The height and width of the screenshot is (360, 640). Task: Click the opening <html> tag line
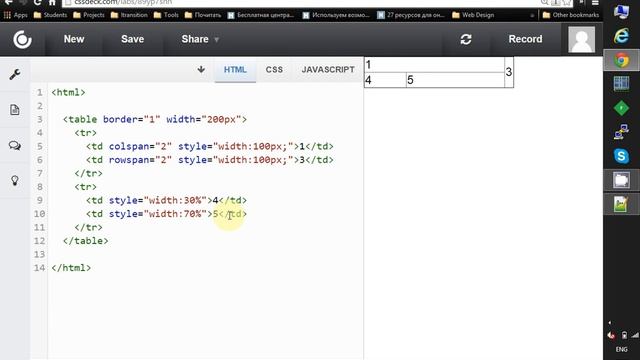[x=68, y=92]
